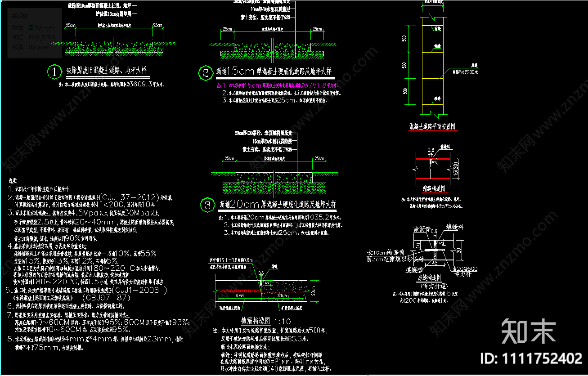Click note 8 line containing 4mm宽*4mm深
Image resolution: width=588 pixels, height=376 pixels.
[95, 339]
